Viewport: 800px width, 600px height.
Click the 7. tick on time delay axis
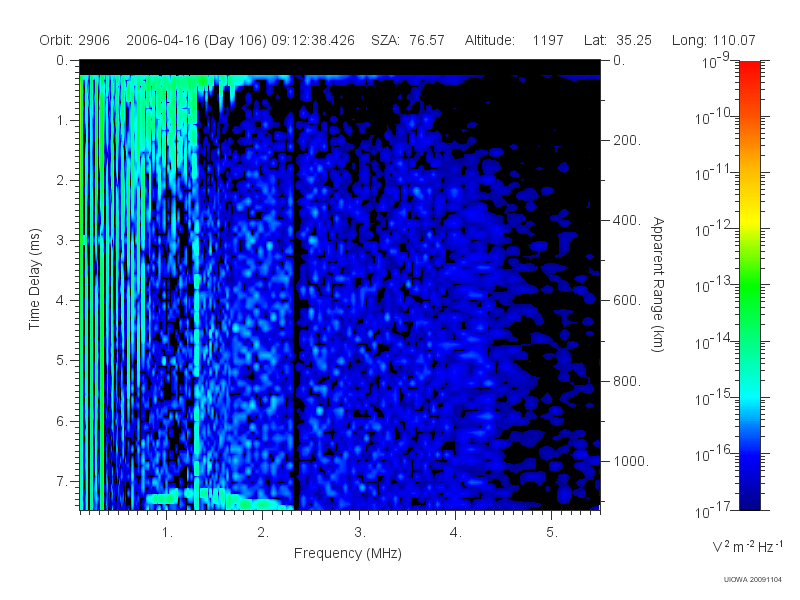pyautogui.click(x=62, y=481)
